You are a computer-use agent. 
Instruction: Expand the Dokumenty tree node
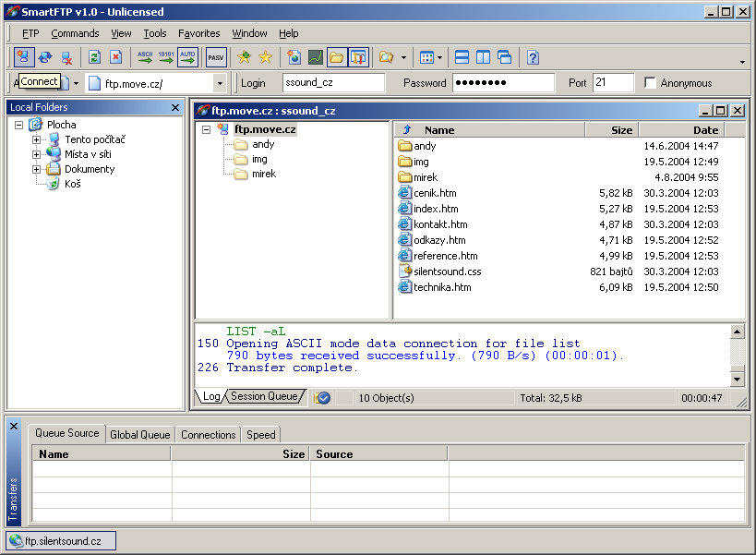(x=37, y=169)
